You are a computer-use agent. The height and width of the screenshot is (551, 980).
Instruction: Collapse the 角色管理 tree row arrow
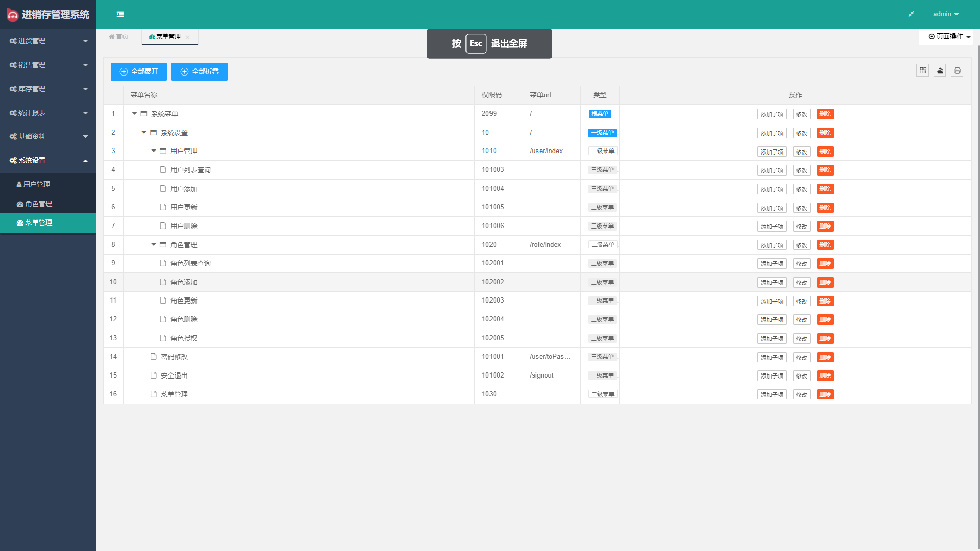[x=154, y=245]
